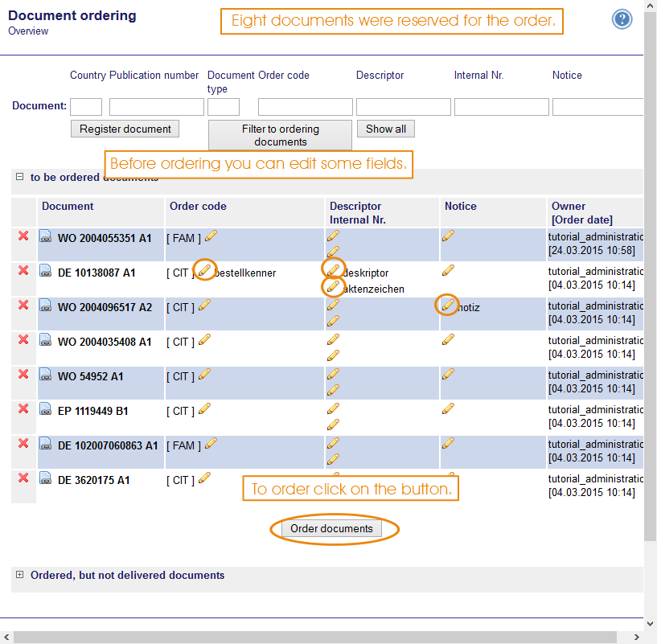Edit order code pencil for WO 2004035408 A1
The width and height of the screenshot is (657, 644).
click(204, 339)
